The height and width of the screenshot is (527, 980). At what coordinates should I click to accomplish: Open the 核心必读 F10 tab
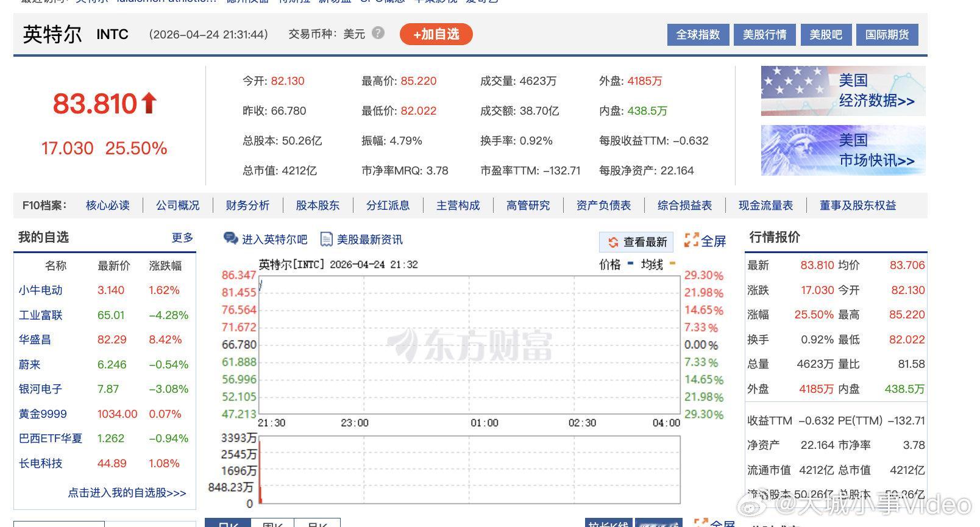(108, 206)
